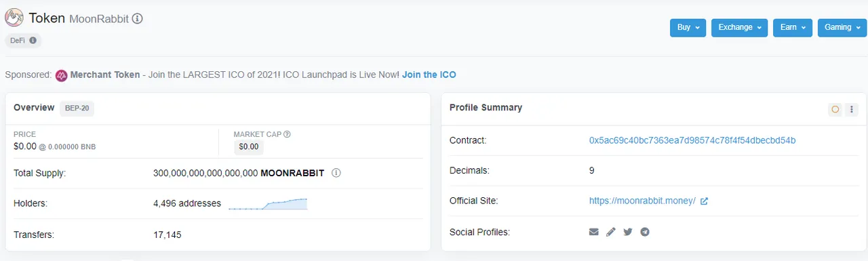Click the info icon next to the MoonRabbit name

[x=137, y=19]
